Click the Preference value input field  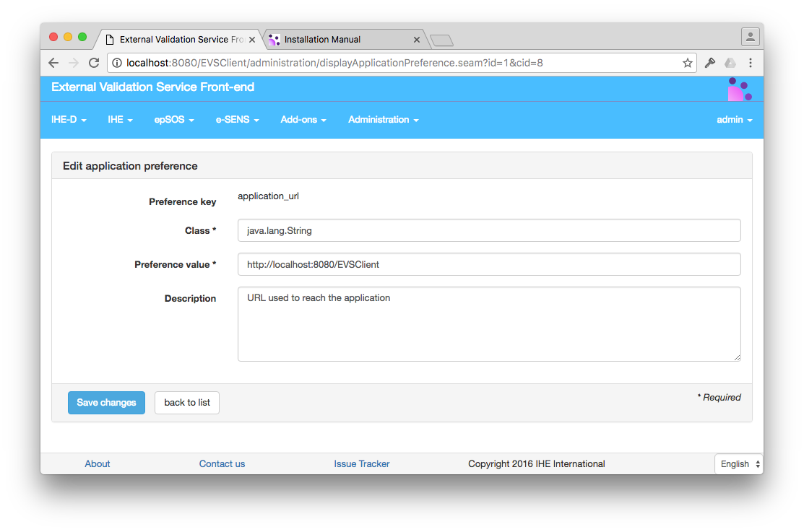pos(488,264)
